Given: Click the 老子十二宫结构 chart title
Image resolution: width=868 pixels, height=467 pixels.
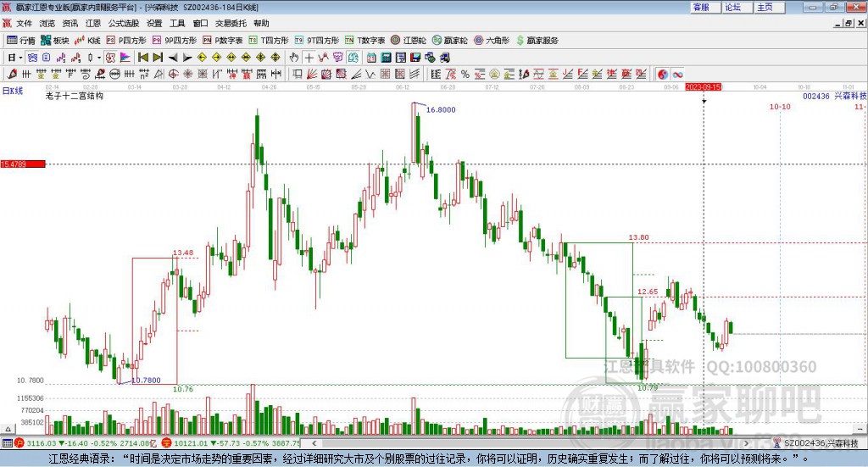Looking at the screenshot, I should pos(75,96).
